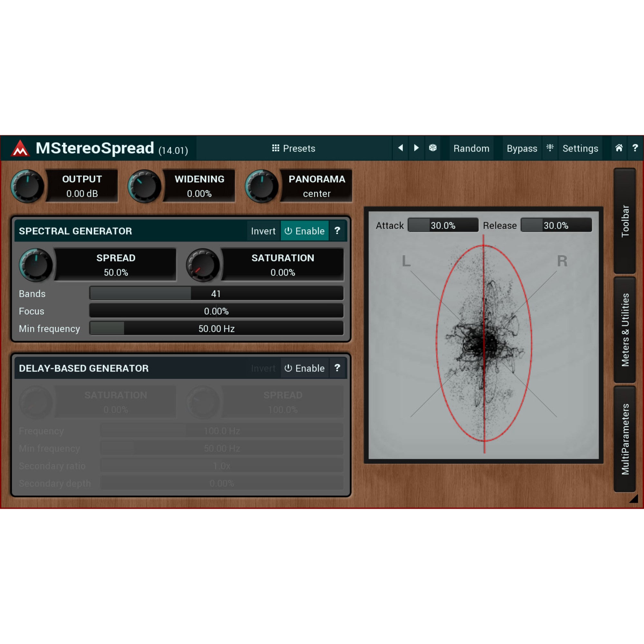
Task: Adjust the Focus slider at 0.00%
Action: click(x=216, y=311)
